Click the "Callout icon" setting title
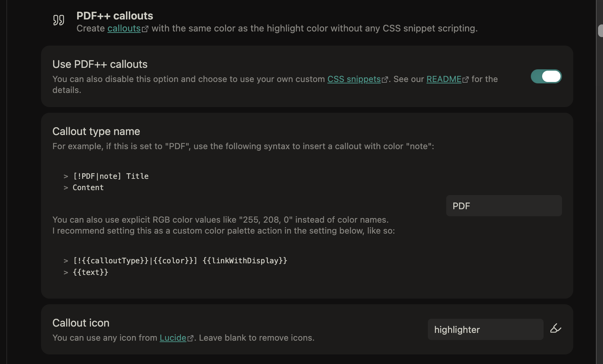 point(81,323)
